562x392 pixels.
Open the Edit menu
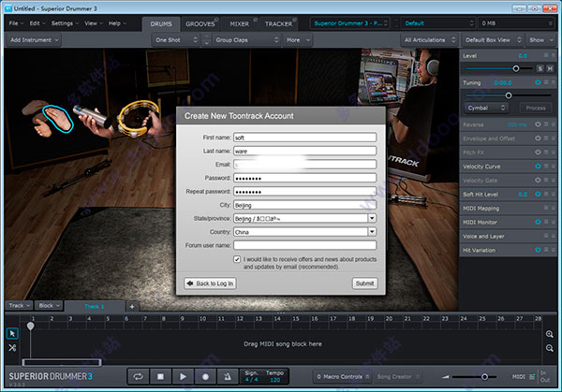tap(37, 23)
